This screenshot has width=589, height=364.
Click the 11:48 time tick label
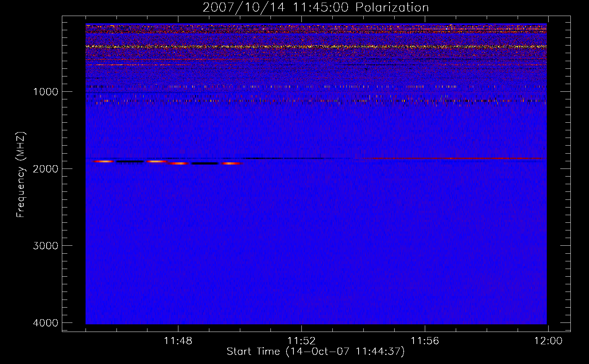[x=178, y=341]
